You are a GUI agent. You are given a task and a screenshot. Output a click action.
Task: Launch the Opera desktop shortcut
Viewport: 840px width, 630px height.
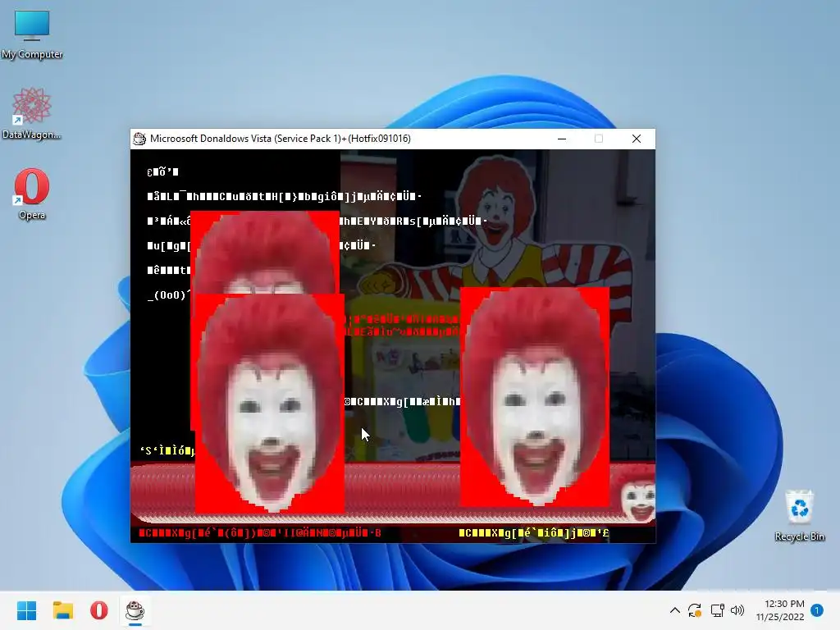32,194
